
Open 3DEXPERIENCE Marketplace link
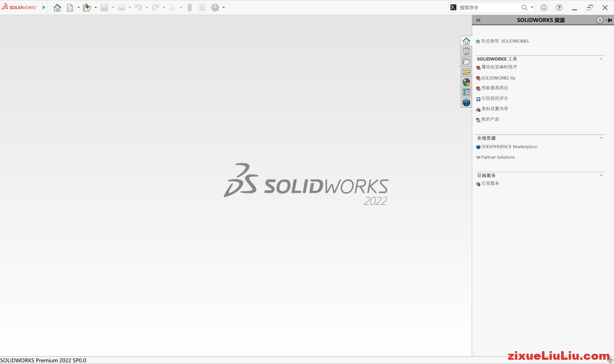coord(510,147)
